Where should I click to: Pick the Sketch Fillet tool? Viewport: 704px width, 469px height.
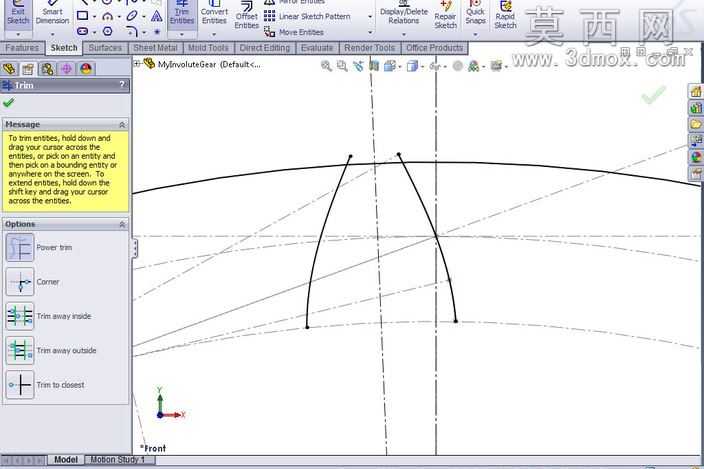132,31
